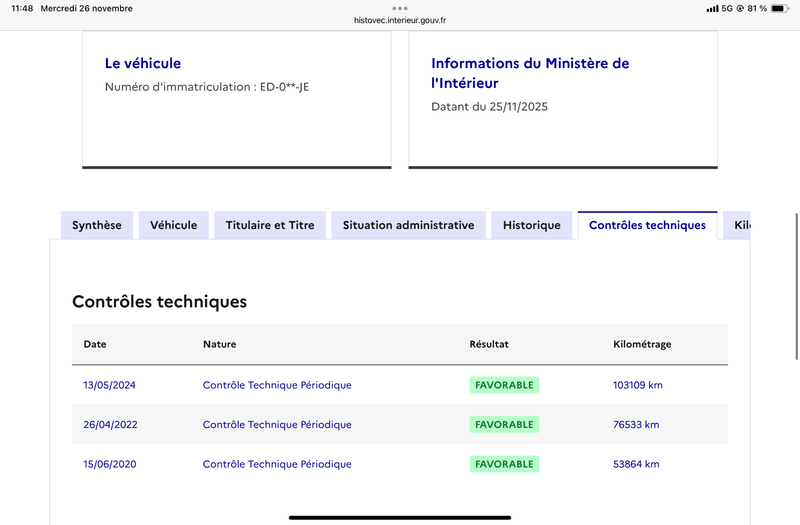Image resolution: width=800 pixels, height=525 pixels.
Task: Click the 13/05/2024 inspection date
Action: [x=110, y=385]
